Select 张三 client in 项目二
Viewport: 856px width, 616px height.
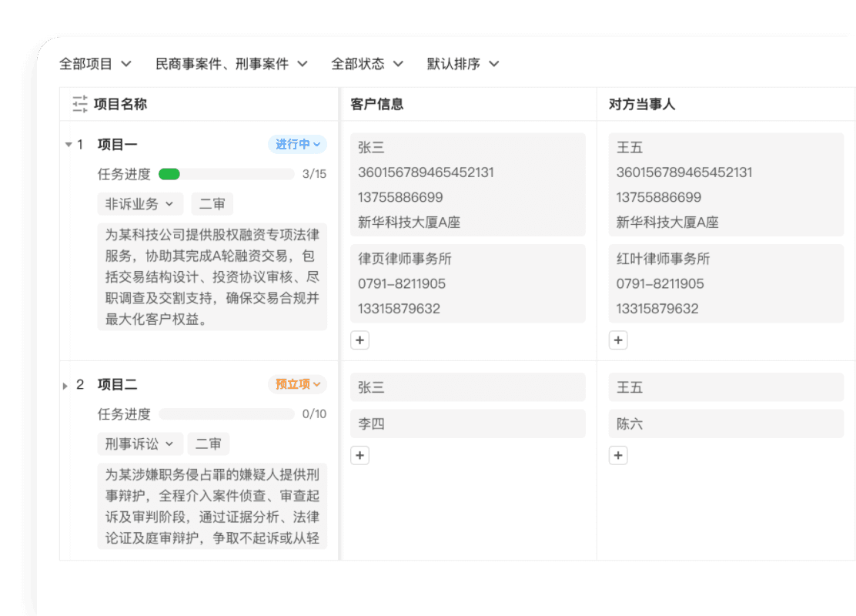[x=468, y=387]
